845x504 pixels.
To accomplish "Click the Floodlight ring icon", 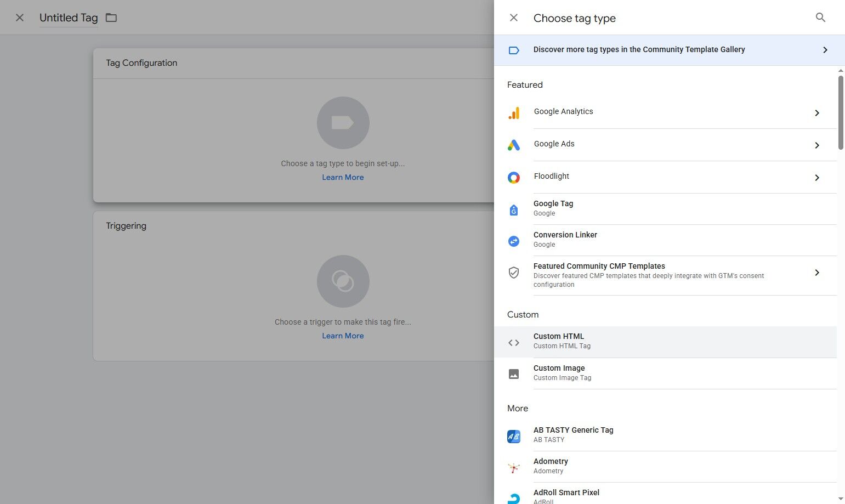I will click(x=514, y=178).
